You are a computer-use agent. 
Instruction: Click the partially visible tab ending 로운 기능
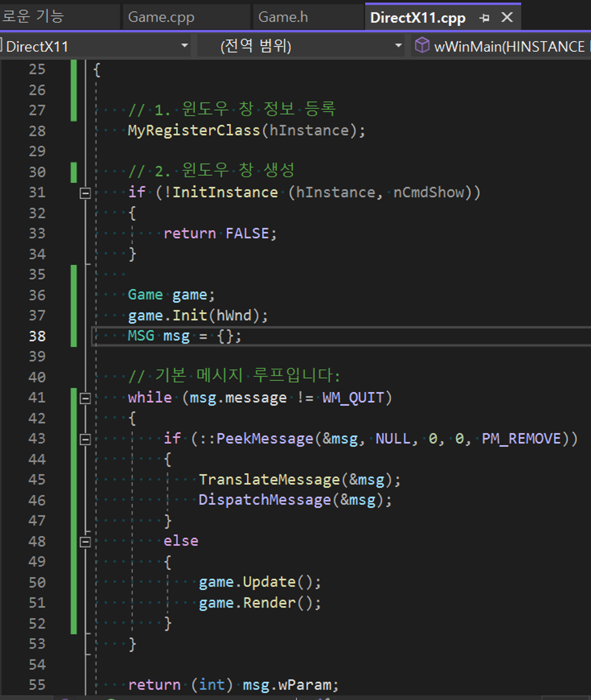click(x=33, y=17)
